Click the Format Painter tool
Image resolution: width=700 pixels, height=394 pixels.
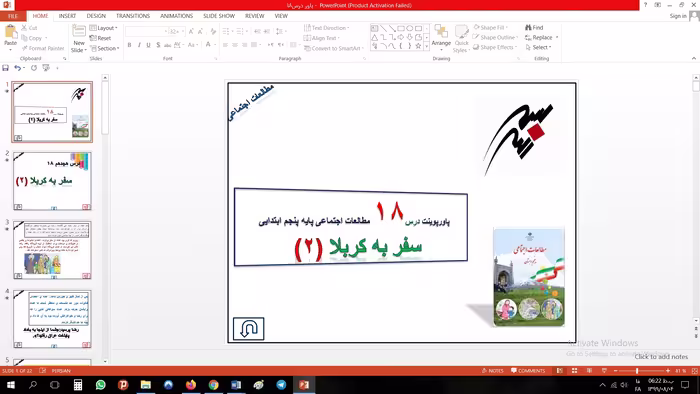[42, 48]
